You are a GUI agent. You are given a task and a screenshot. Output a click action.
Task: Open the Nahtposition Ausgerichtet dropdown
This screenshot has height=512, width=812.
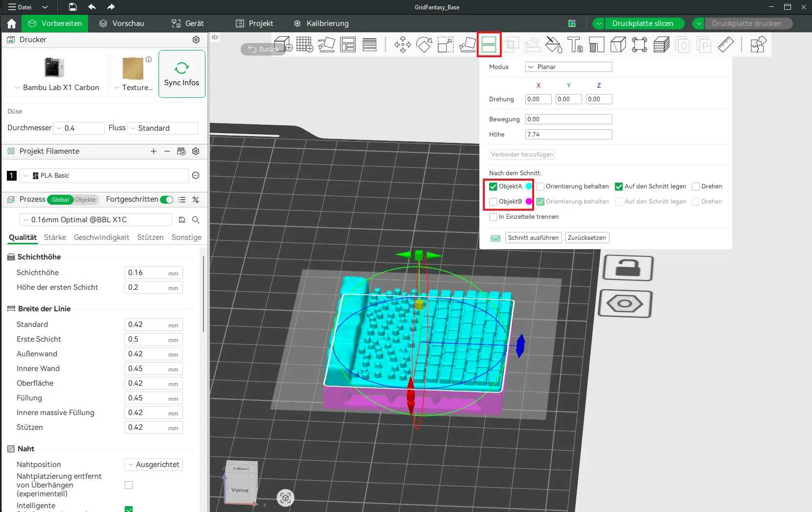coord(154,465)
